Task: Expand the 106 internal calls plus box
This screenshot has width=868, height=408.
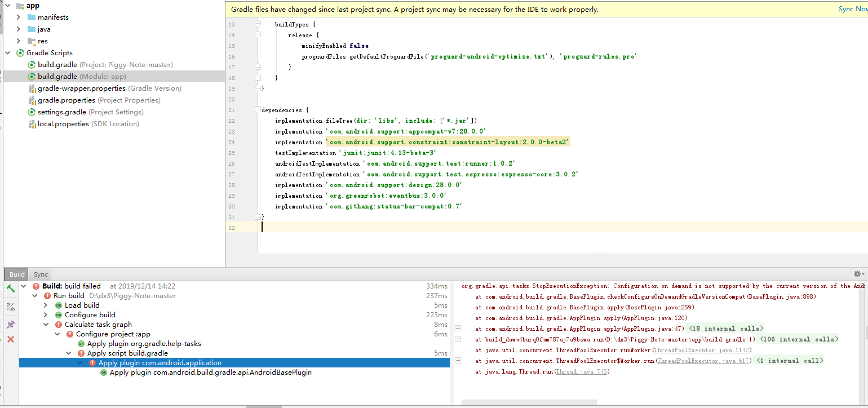Action: click(458, 339)
